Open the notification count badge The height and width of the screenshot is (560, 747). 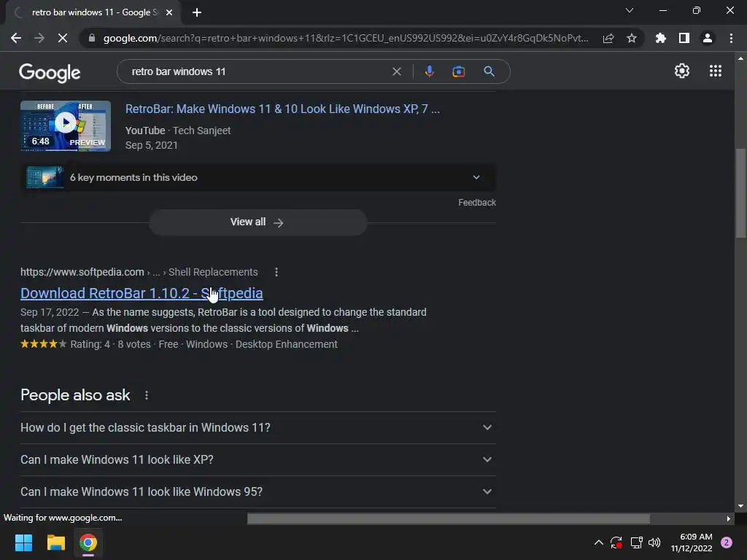(x=727, y=542)
